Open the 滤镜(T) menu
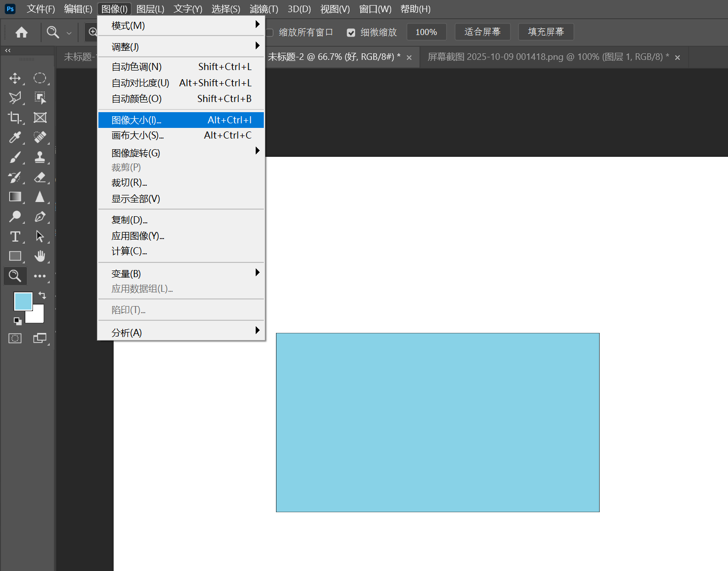728x571 pixels. click(263, 9)
